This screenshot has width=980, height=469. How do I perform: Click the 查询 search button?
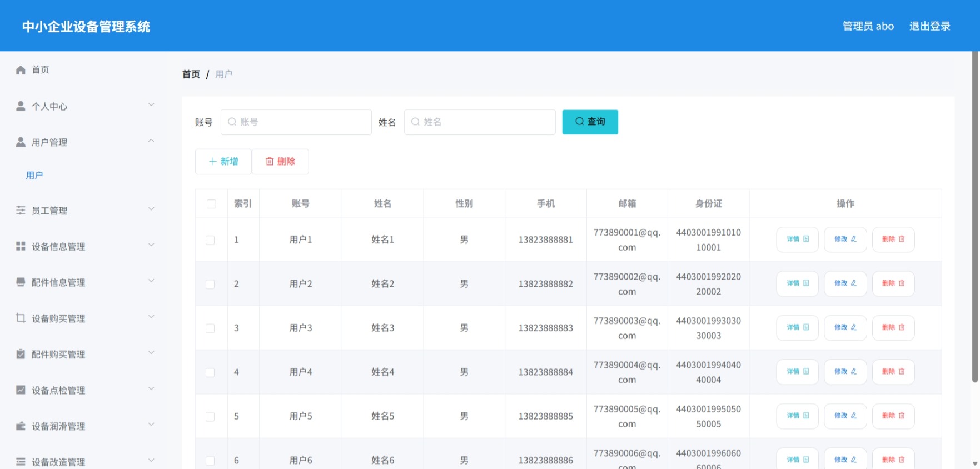pyautogui.click(x=590, y=122)
